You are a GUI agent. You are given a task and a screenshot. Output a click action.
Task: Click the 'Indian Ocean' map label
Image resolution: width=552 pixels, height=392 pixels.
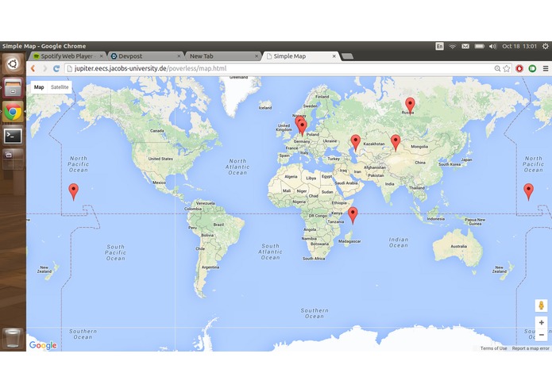pos(399,243)
